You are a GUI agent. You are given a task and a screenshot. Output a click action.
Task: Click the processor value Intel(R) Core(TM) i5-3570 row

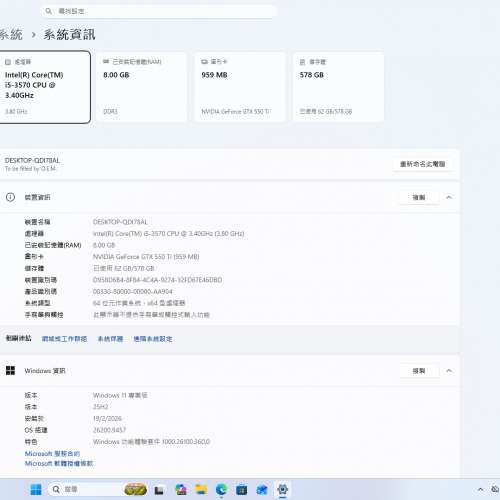168,234
